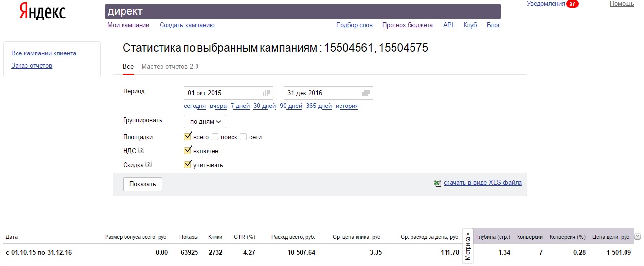Viewport: 644px width, 266px height.
Task: Open Прогноз бюджета
Action: pyautogui.click(x=408, y=25)
